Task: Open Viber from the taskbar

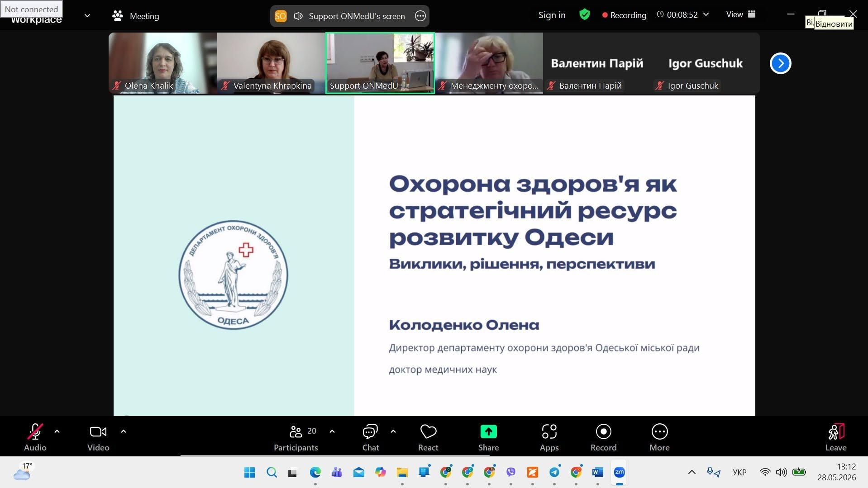Action: click(511, 472)
